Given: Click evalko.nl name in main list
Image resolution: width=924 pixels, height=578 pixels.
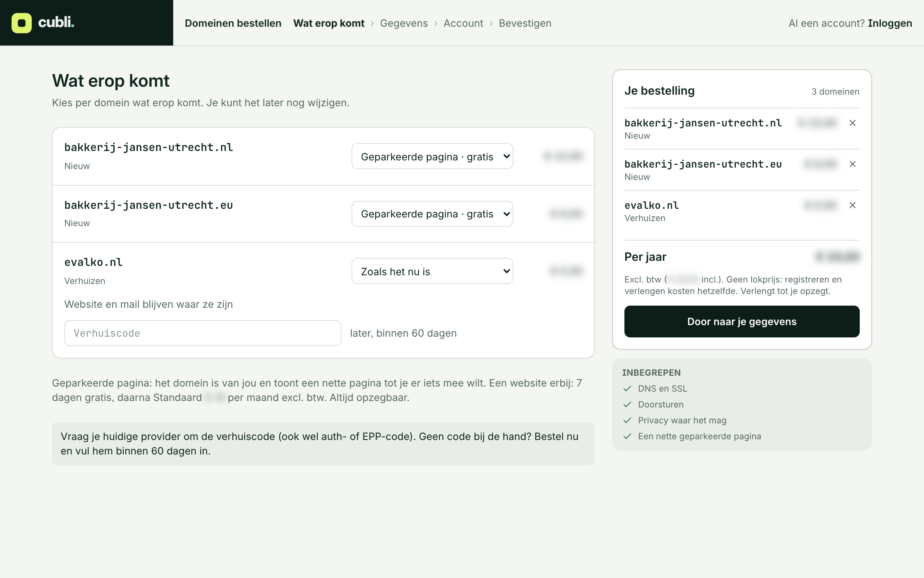Looking at the screenshot, I should click(93, 262).
